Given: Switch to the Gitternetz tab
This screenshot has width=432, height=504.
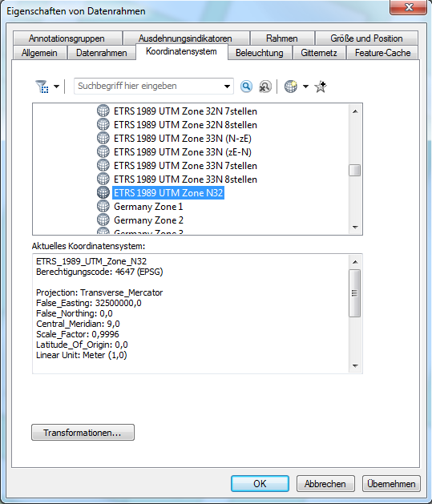Looking at the screenshot, I should [x=319, y=53].
